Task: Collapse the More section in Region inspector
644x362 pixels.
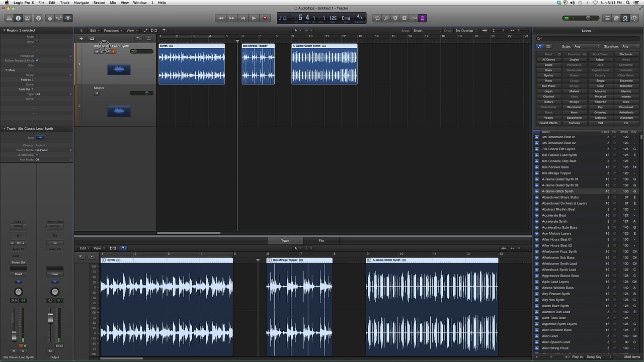Action: (x=7, y=70)
